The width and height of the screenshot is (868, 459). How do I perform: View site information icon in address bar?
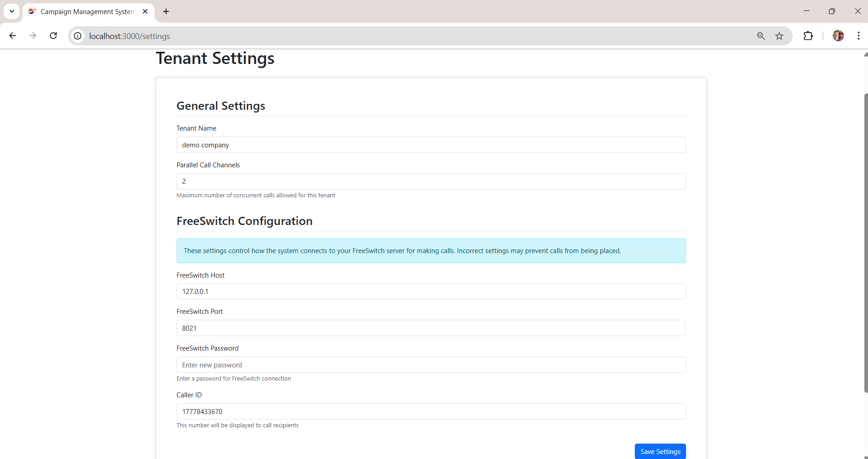click(x=78, y=36)
